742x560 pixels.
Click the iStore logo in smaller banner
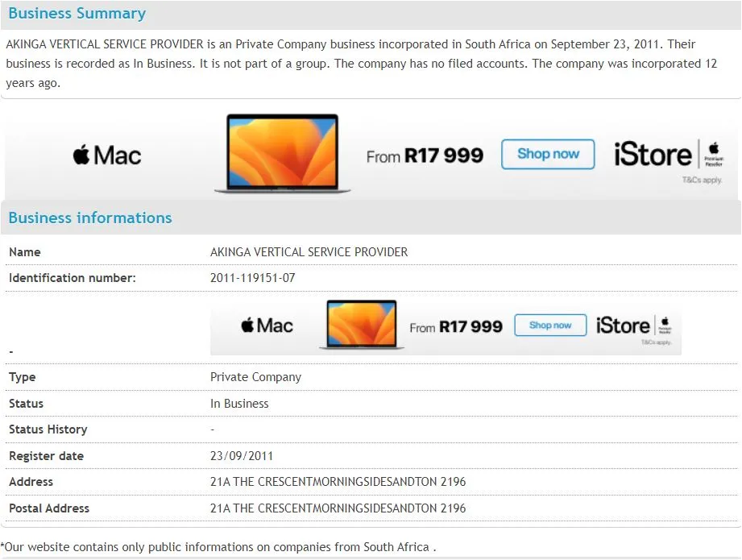[623, 326]
